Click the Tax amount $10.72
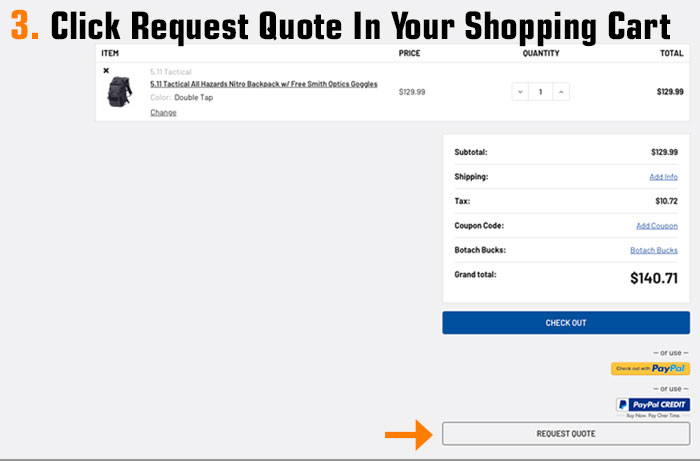The width and height of the screenshot is (700, 461). click(x=667, y=201)
